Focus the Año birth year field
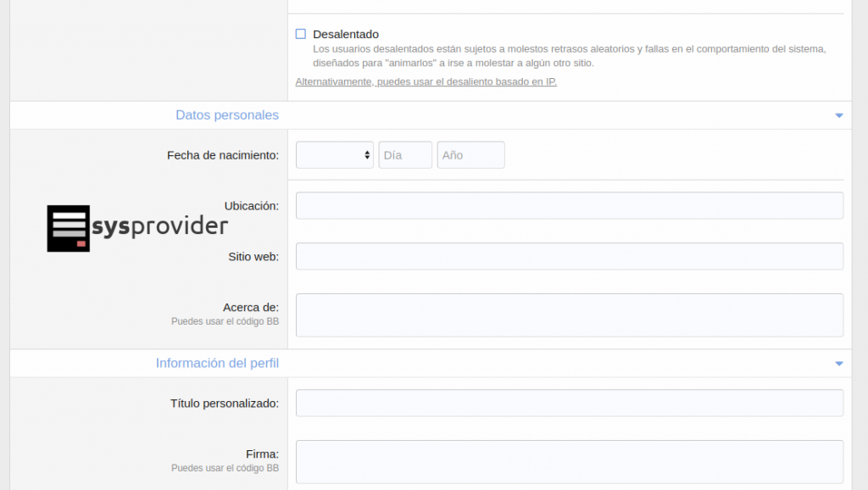Screen dimensions: 868x490 [x=470, y=155]
